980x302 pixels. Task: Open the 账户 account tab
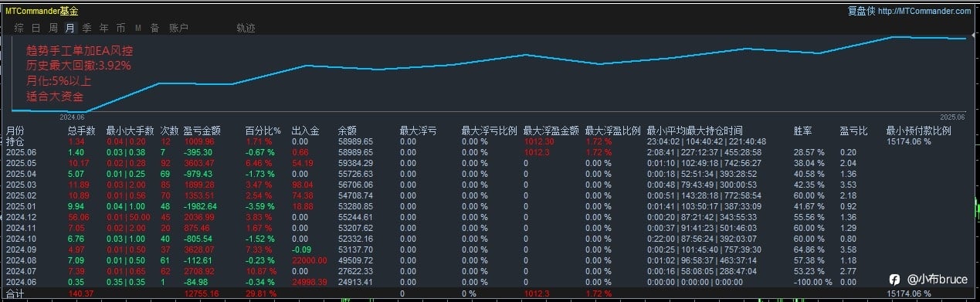178,28
